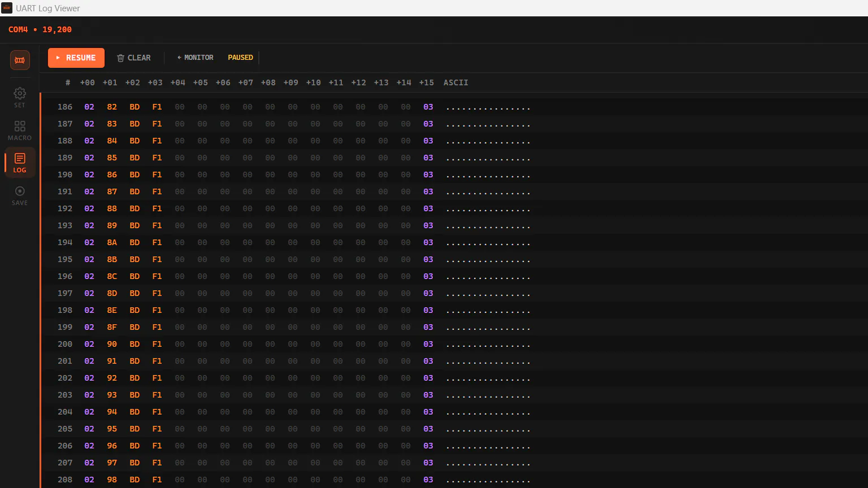Select row number 195

[65, 259]
